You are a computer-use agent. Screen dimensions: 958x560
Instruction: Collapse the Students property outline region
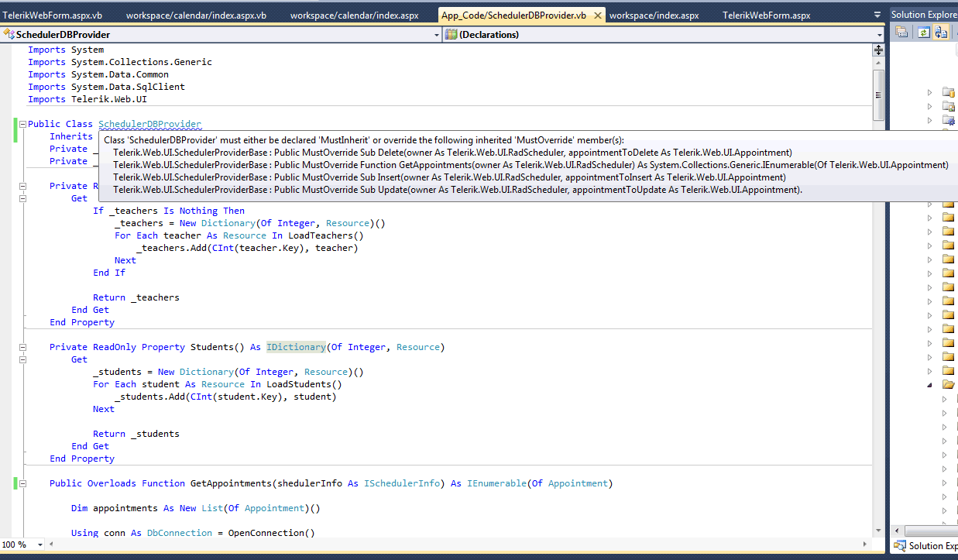22,347
